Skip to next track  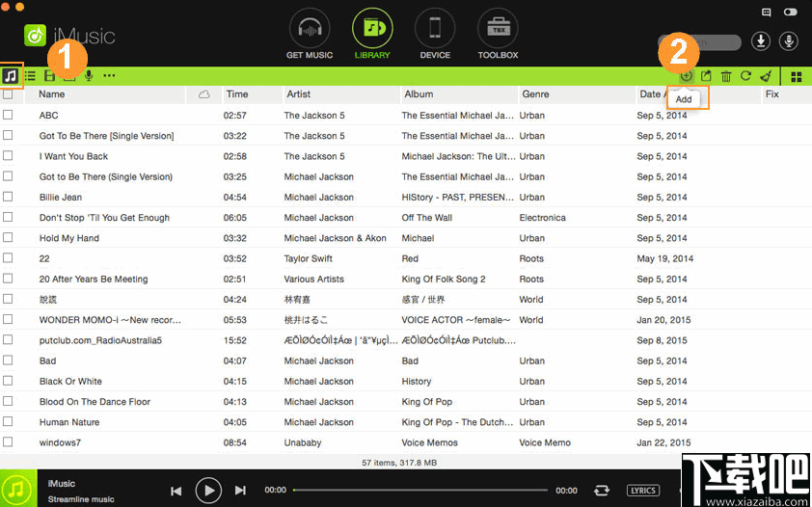pyautogui.click(x=240, y=491)
